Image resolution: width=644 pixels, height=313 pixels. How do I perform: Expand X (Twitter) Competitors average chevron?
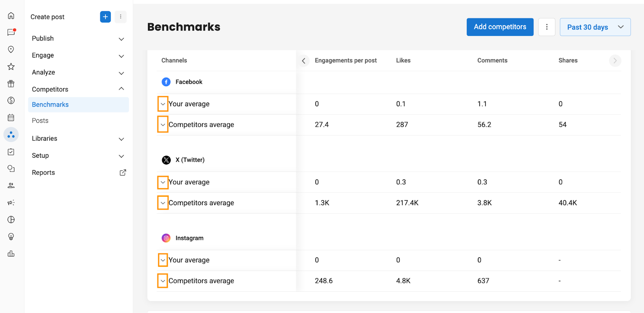click(163, 203)
